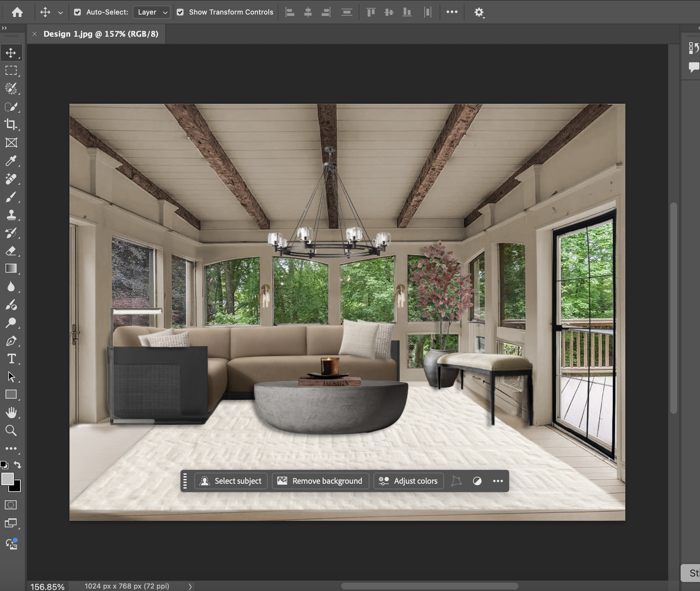Select the Eyedropper tool

pos(11,161)
